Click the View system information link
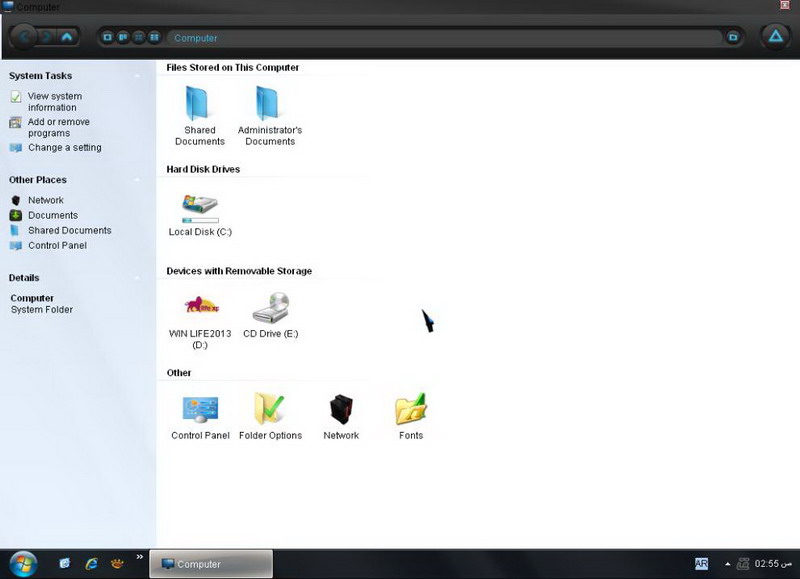Viewport: 800px width, 579px height. click(55, 102)
